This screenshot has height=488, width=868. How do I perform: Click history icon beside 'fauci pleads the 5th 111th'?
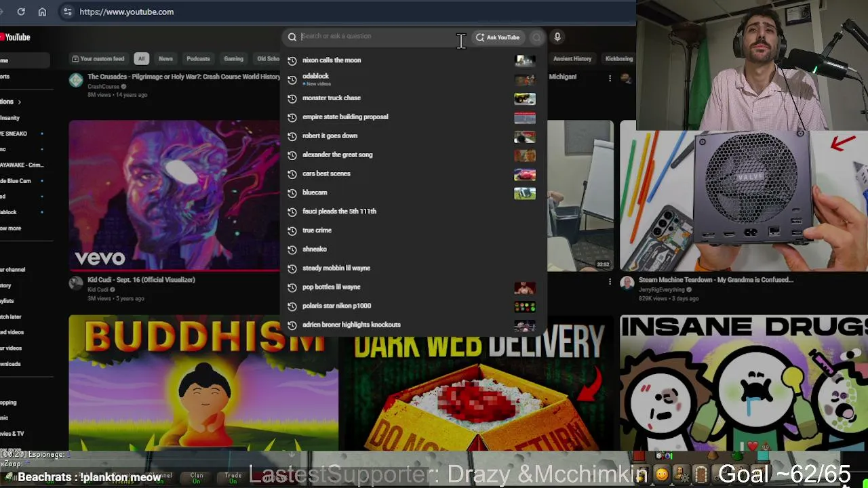point(292,211)
